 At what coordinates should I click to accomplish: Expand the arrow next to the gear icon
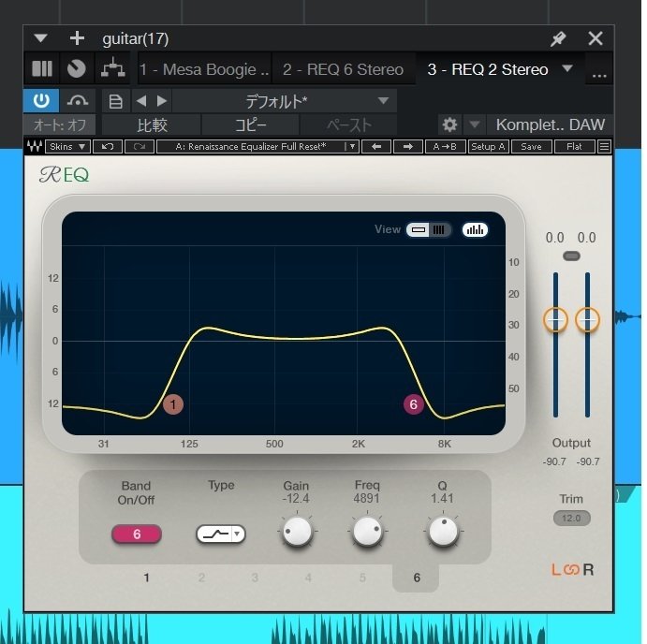click(x=475, y=124)
